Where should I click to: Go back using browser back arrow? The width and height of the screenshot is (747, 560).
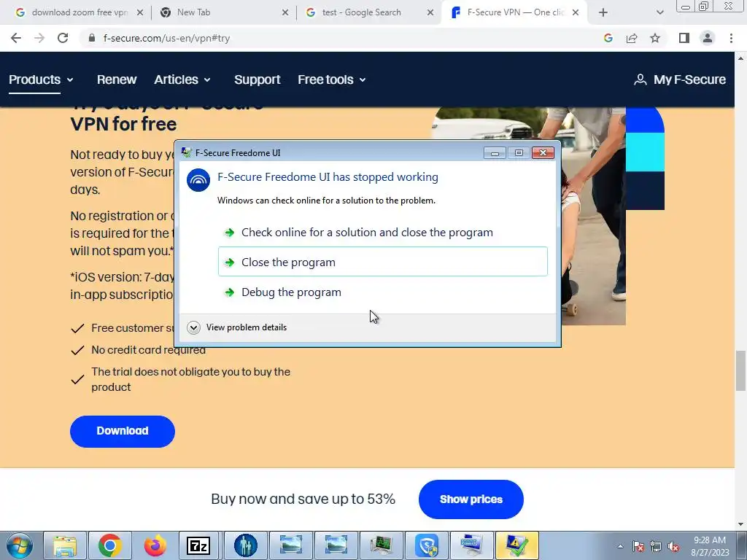point(16,38)
